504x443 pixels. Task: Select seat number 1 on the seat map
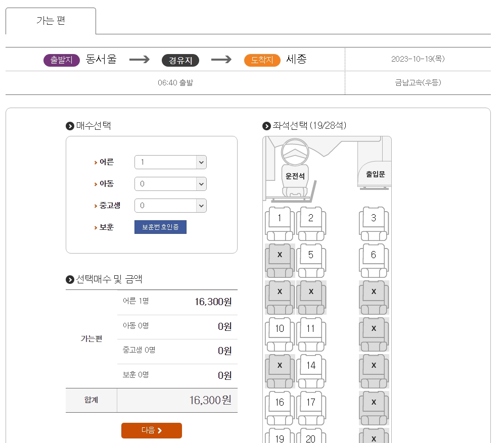pyautogui.click(x=279, y=218)
